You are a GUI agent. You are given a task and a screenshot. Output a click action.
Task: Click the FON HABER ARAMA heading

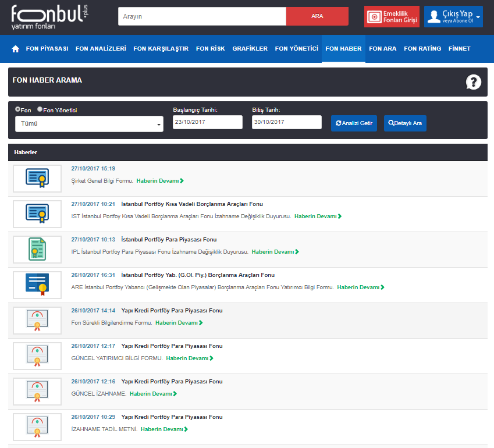(47, 80)
